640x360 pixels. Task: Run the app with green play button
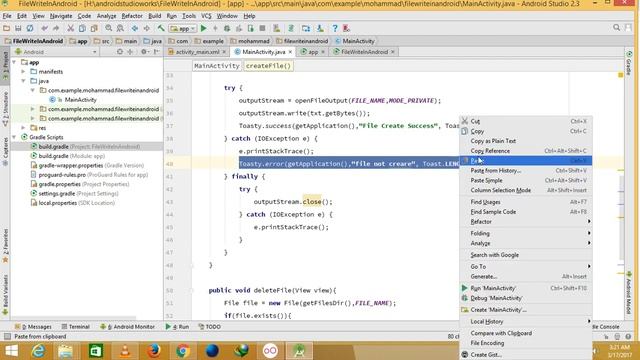pyautogui.click(x=204, y=29)
